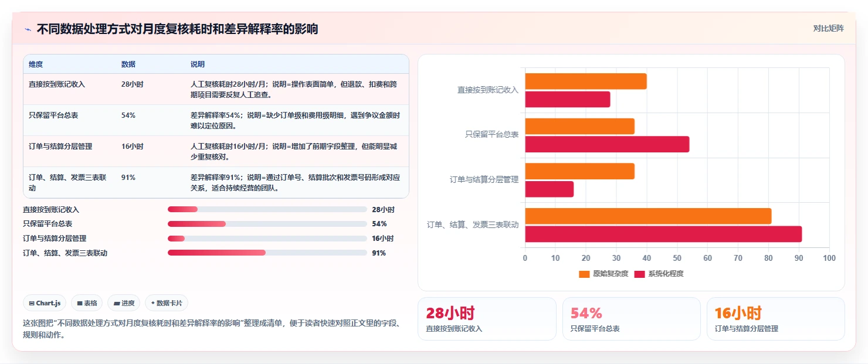
Task: Click the 28小时 value in the table
Action: point(132,84)
